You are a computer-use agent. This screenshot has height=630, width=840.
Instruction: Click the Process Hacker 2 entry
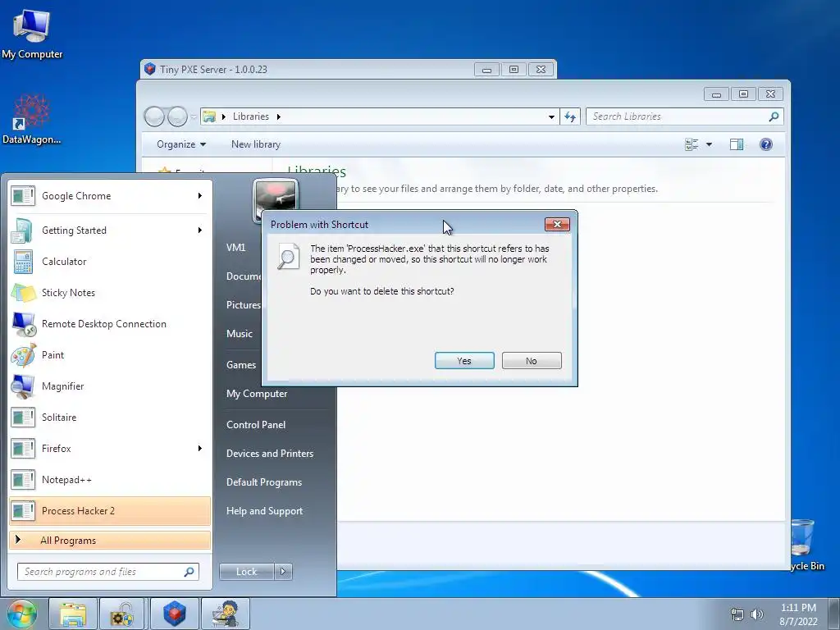tap(110, 510)
